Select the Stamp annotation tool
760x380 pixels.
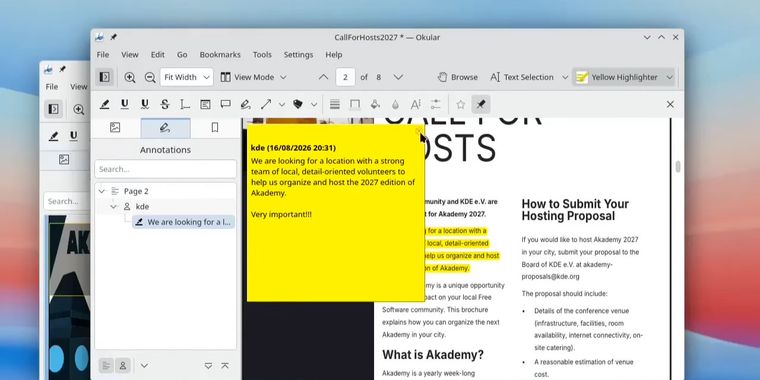click(x=298, y=104)
